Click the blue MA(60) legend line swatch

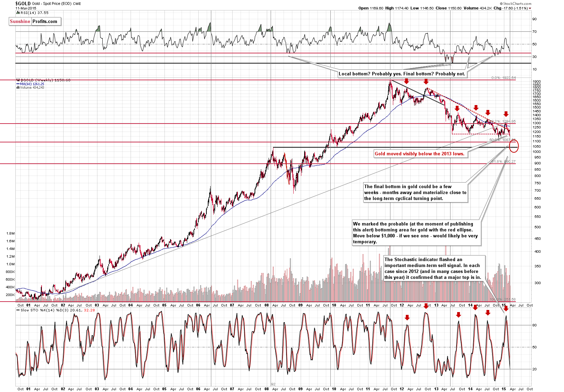[x=18, y=84]
